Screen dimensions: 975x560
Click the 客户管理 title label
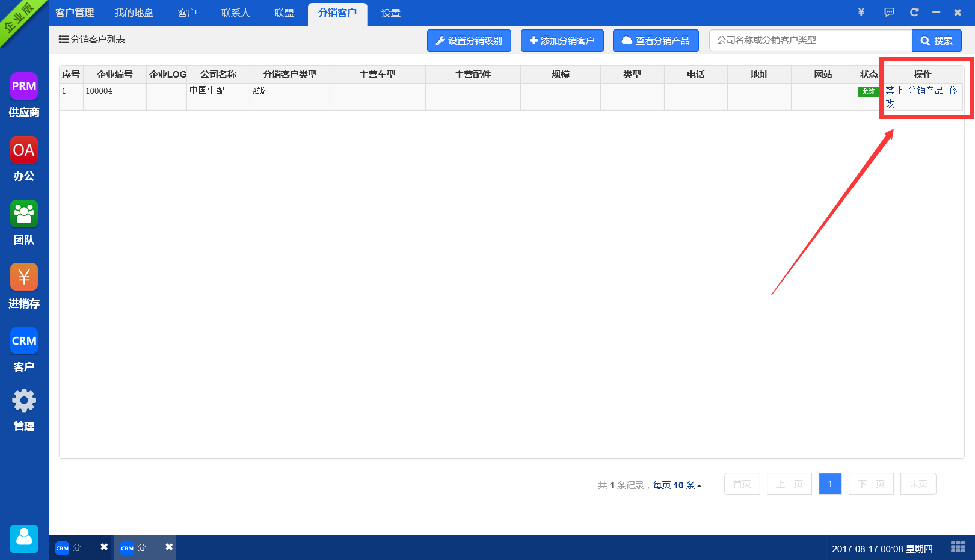pyautogui.click(x=75, y=13)
